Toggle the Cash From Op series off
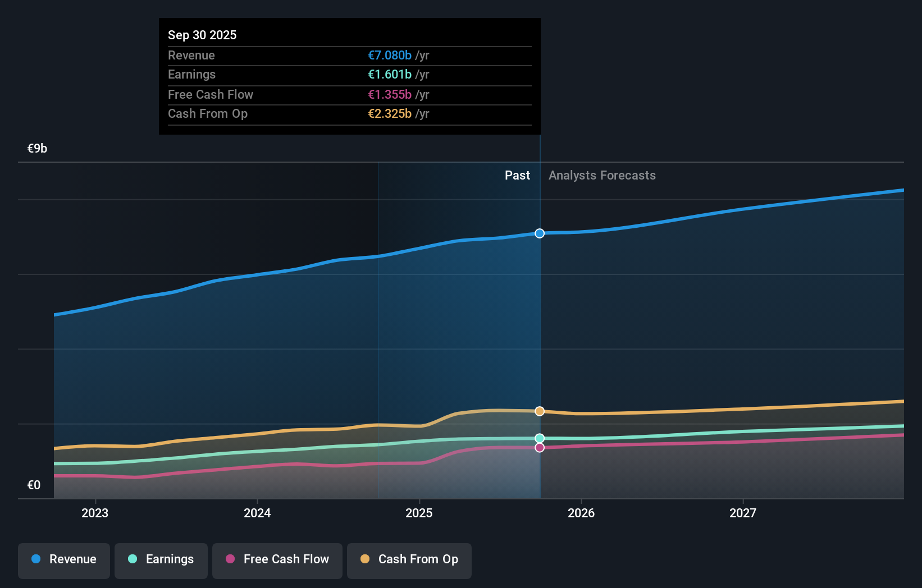Image resolution: width=922 pixels, height=588 pixels. pos(409,559)
